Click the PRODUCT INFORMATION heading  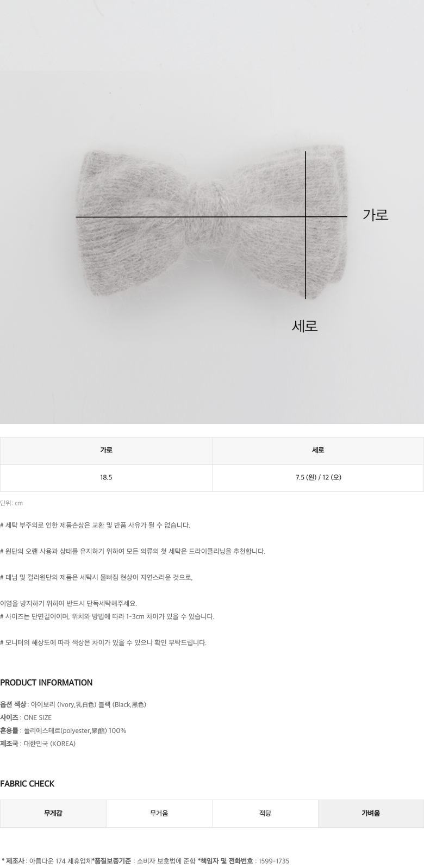coord(46,683)
